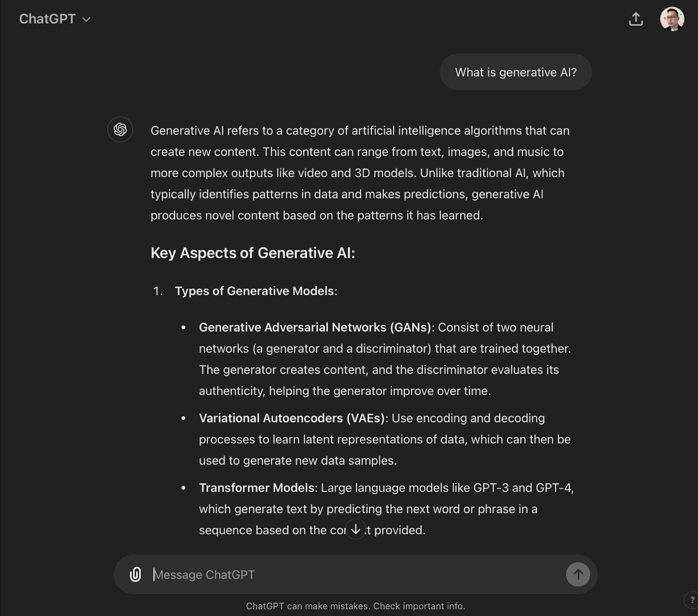Image resolution: width=698 pixels, height=616 pixels.
Task: Click the share conversation upload icon
Action: pos(636,19)
